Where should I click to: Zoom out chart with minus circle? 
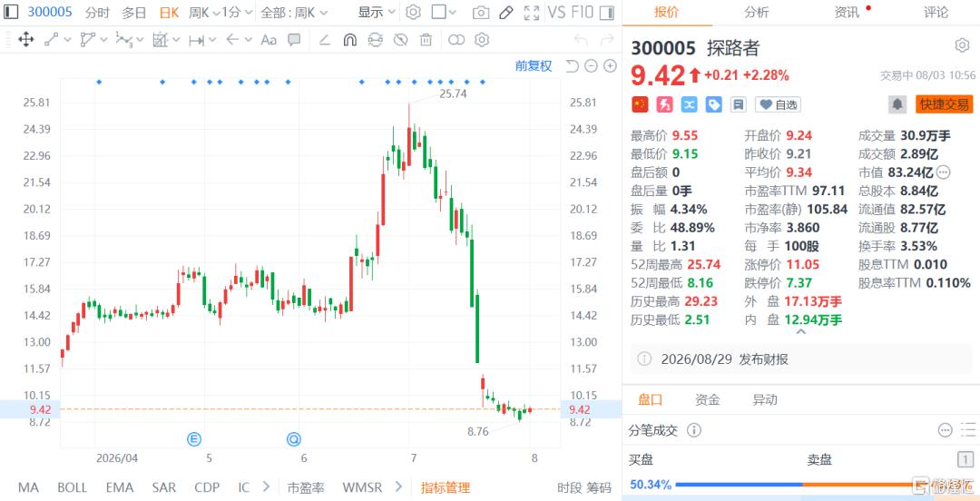592,65
